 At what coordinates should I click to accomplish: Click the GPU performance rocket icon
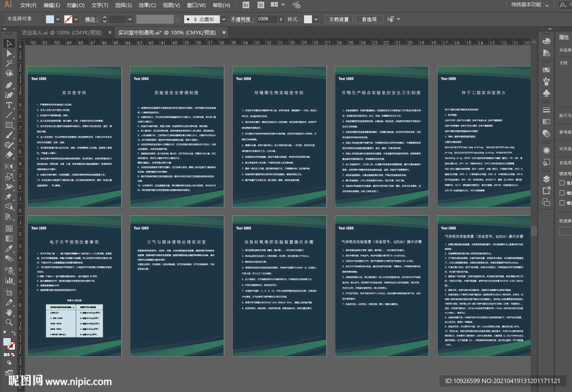[x=296, y=5]
